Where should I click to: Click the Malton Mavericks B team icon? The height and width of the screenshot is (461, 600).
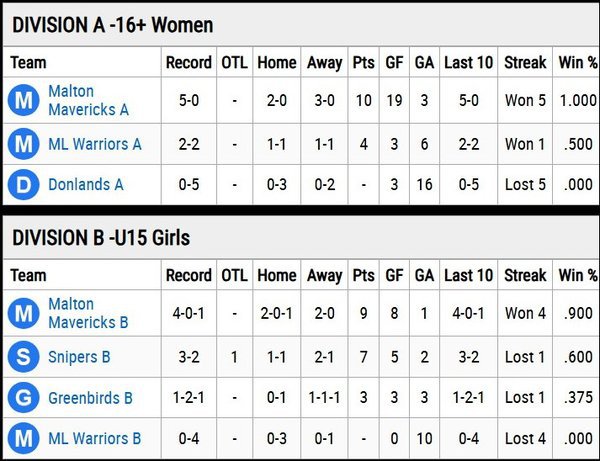click(x=24, y=313)
